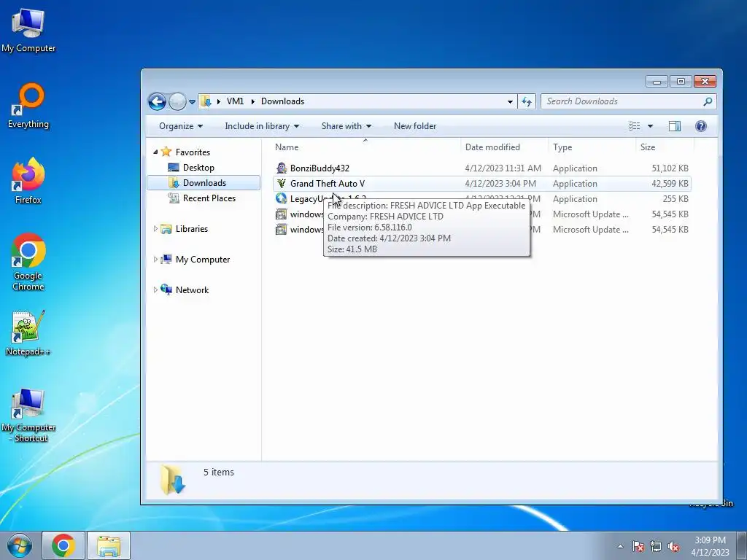747x560 pixels.
Task: Click the Notepad++ desktop shortcut
Action: (x=28, y=332)
